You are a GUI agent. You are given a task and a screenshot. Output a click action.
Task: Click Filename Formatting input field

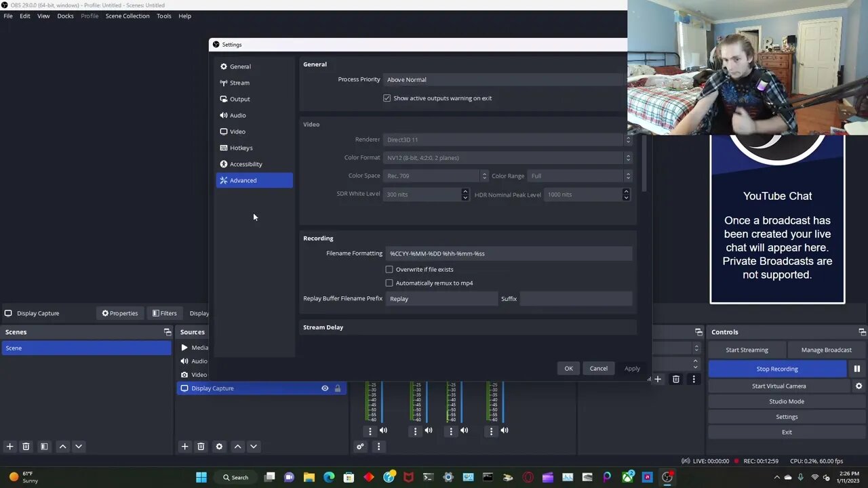tap(509, 253)
